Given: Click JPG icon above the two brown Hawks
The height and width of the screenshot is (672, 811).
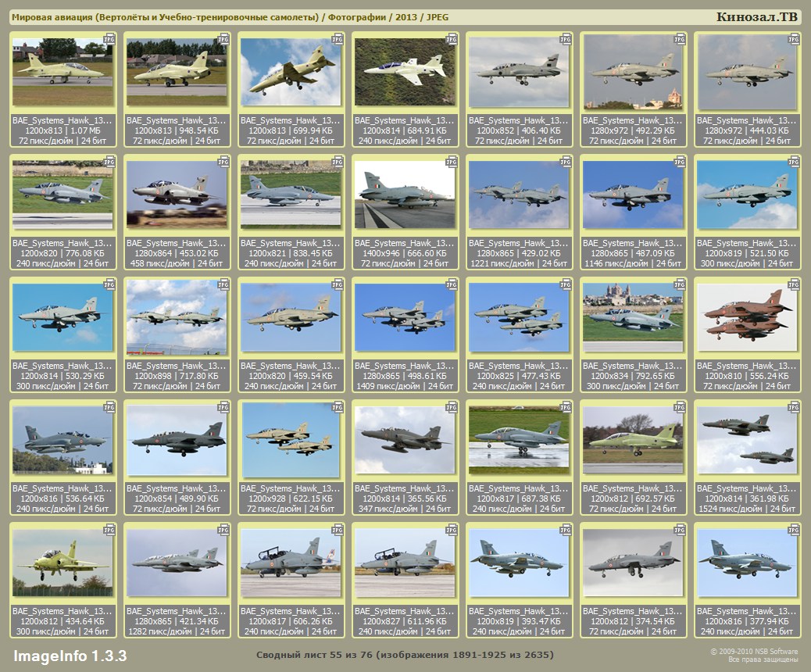Looking at the screenshot, I should (794, 284).
